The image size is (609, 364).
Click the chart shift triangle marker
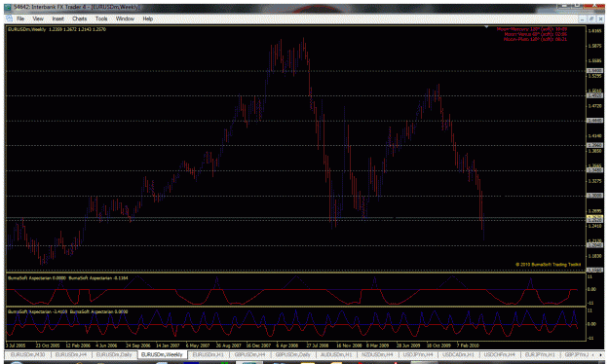click(x=486, y=27)
